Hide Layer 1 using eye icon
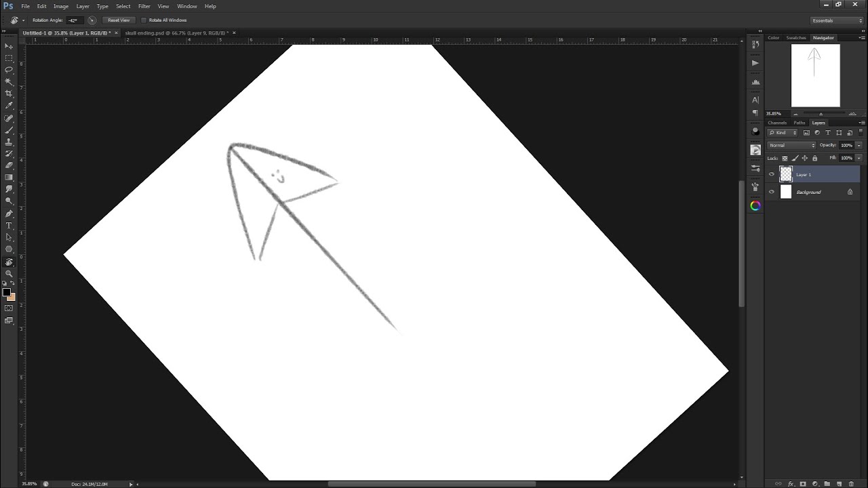Image resolution: width=868 pixels, height=488 pixels. [771, 175]
